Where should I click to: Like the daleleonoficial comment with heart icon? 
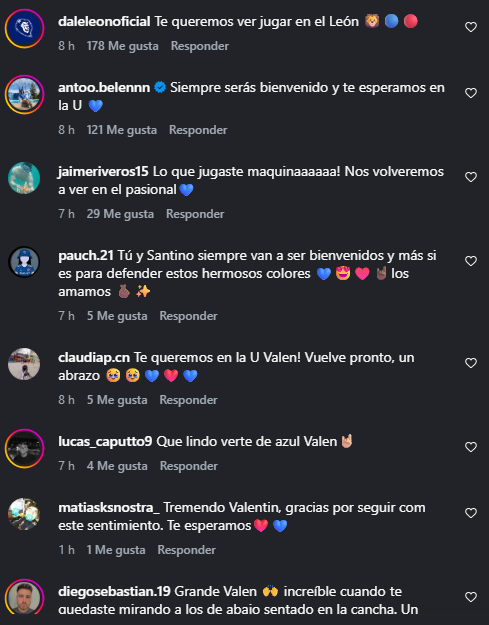[471, 27]
